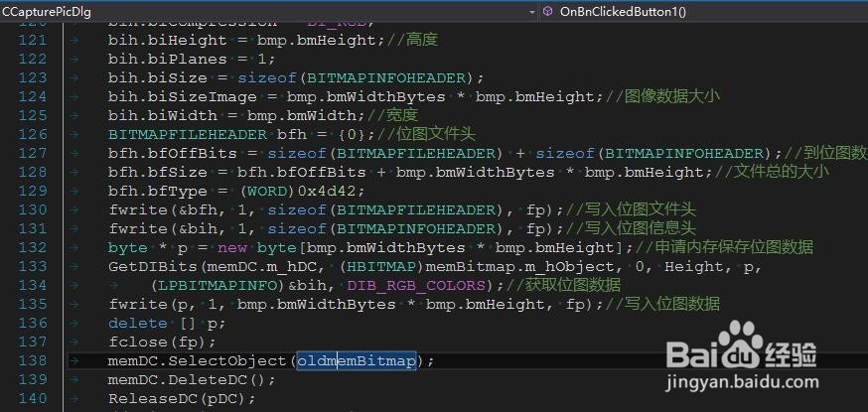This screenshot has height=412, width=868.
Task: Click the purple cube icon beside OnBnClickedButton1()
Action: [548, 11]
